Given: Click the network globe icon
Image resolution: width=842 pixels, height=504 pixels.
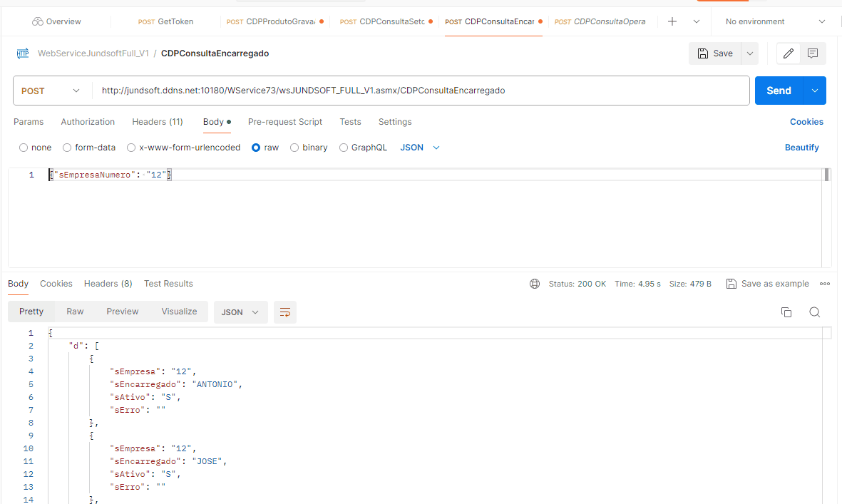Looking at the screenshot, I should click(x=535, y=284).
